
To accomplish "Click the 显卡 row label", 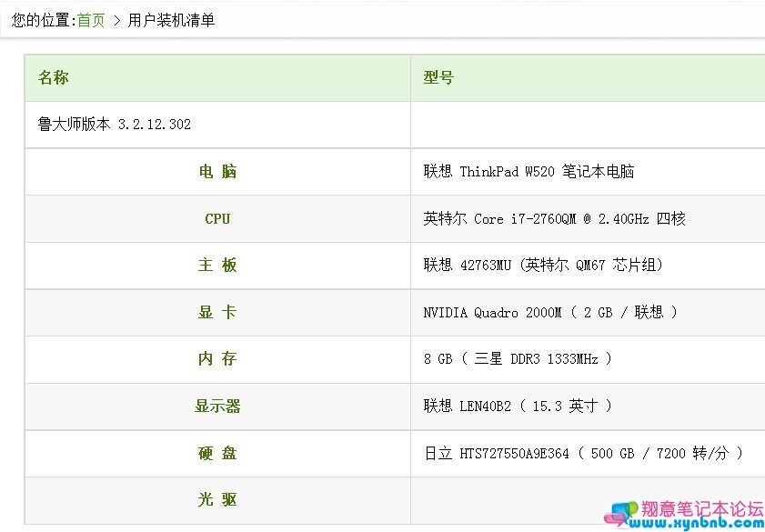I will [x=217, y=312].
